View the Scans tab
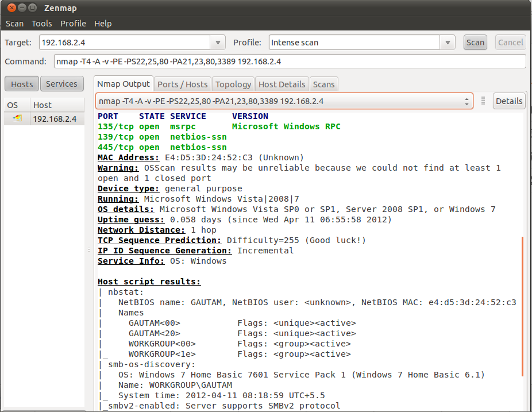 [x=323, y=84]
